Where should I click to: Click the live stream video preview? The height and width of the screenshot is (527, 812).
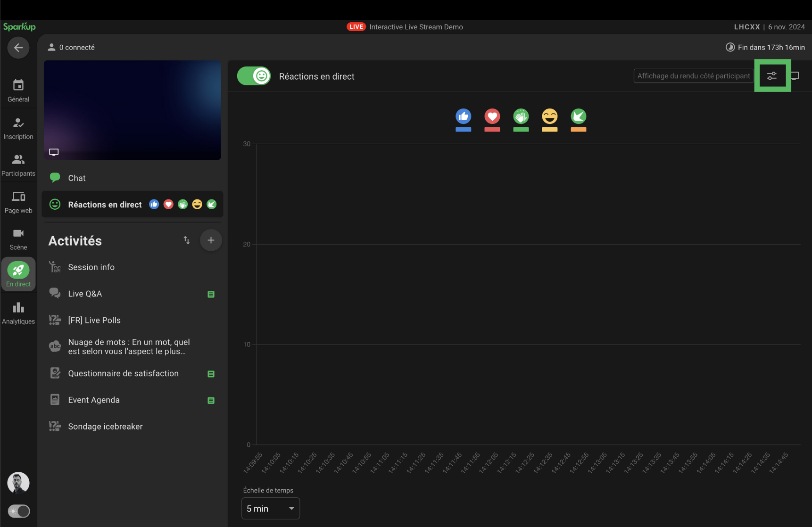(133, 110)
